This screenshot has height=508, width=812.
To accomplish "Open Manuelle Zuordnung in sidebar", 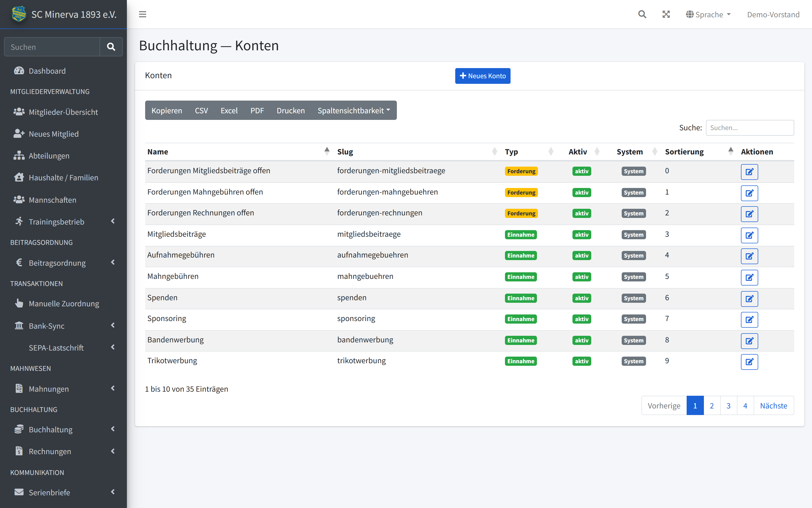I will tap(63, 303).
